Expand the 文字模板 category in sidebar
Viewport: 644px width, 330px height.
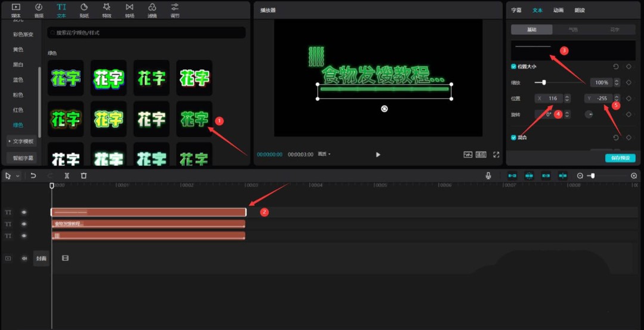click(x=22, y=141)
